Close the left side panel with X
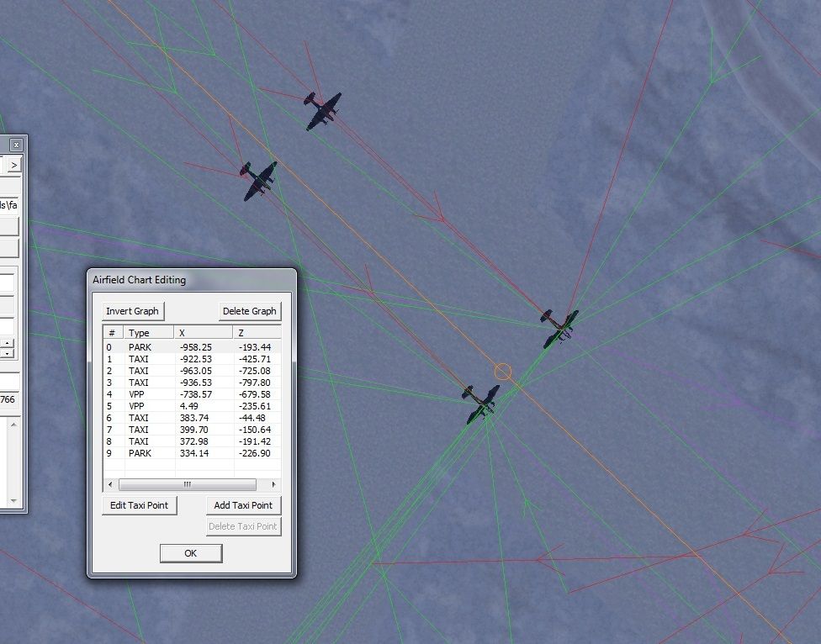 click(x=16, y=145)
